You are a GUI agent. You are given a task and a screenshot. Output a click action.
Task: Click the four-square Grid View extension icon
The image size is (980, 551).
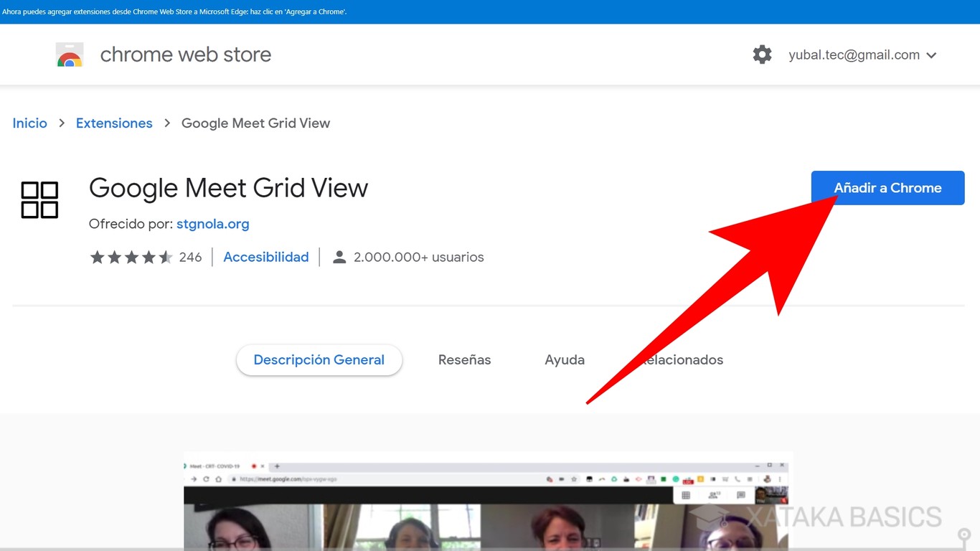pyautogui.click(x=39, y=199)
